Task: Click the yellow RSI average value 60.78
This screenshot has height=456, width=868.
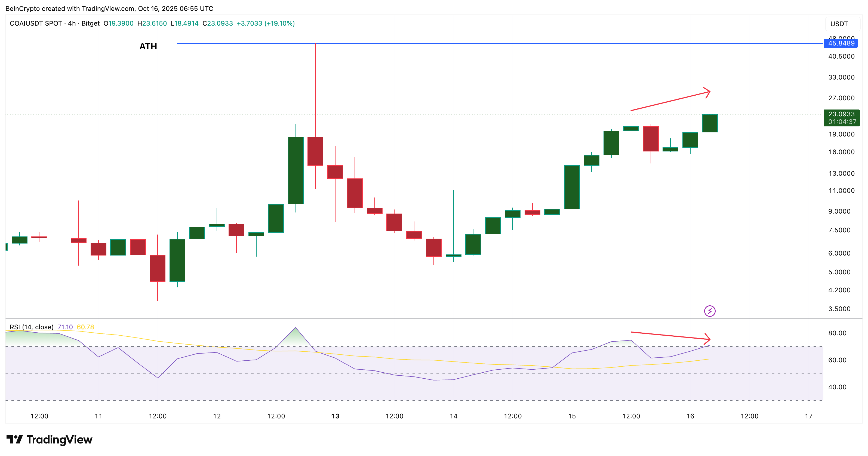Action: [x=85, y=327]
